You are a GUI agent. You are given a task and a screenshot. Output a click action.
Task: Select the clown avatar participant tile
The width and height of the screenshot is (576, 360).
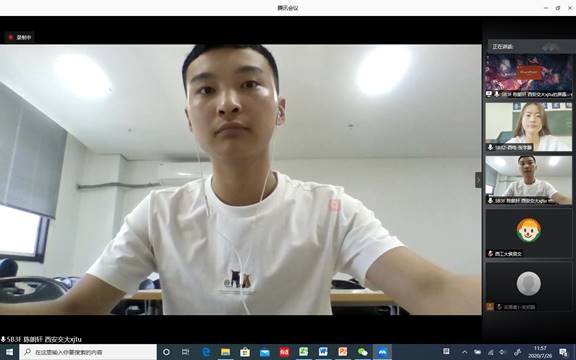[x=529, y=233]
